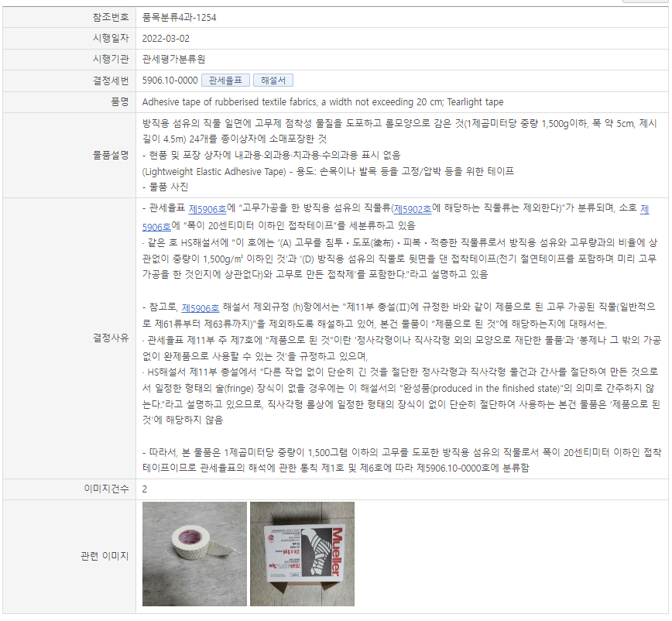View the Mueller box thumbnail image

click(x=302, y=554)
